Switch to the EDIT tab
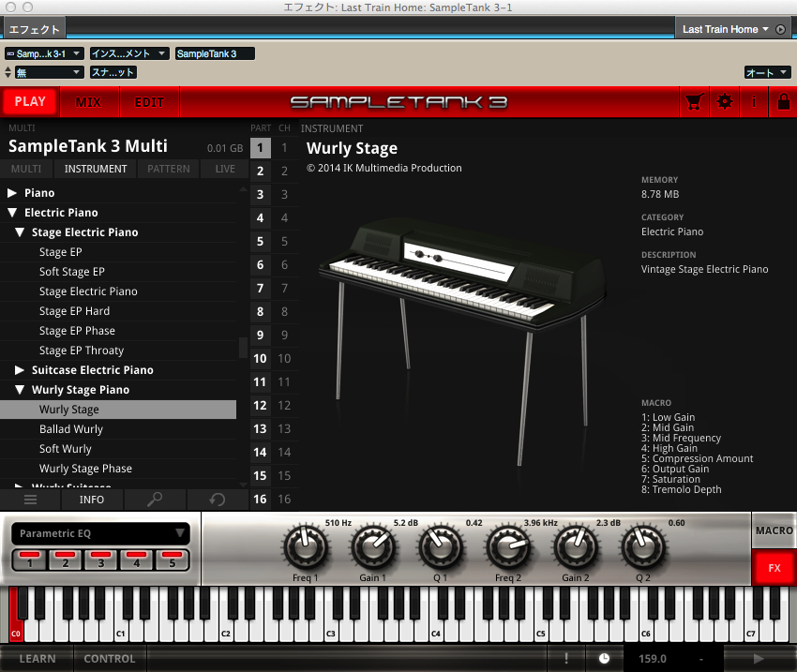This screenshot has width=797, height=672. coord(149,102)
